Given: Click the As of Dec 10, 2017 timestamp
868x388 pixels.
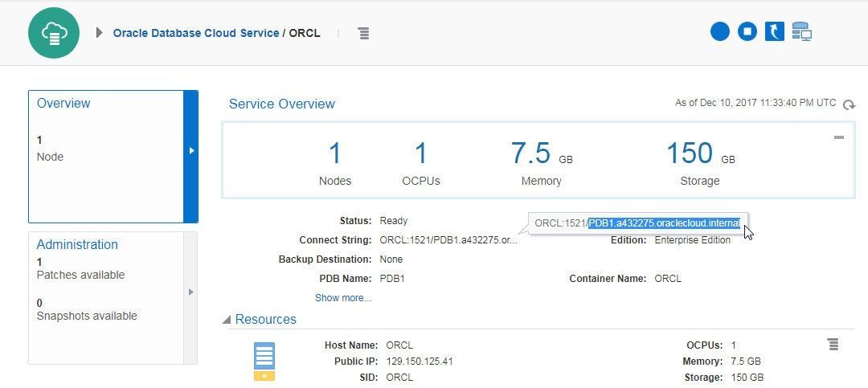Looking at the screenshot, I should [755, 103].
